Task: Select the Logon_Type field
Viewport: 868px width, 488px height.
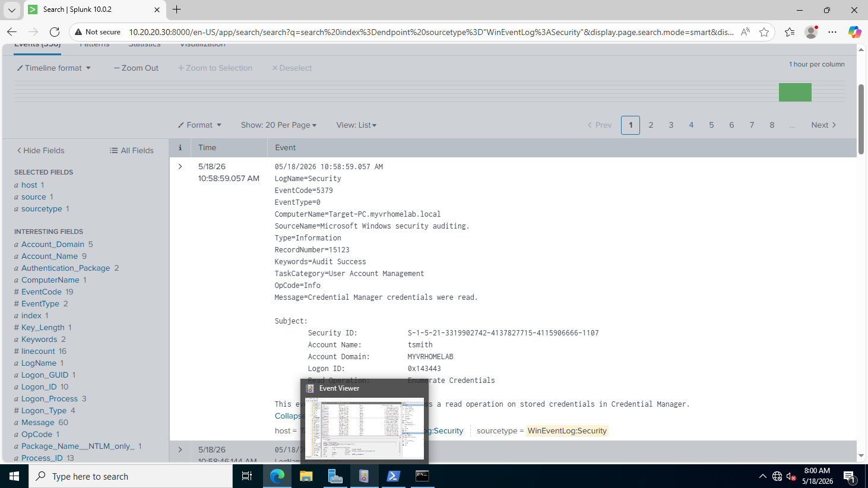Action: pyautogui.click(x=45, y=410)
